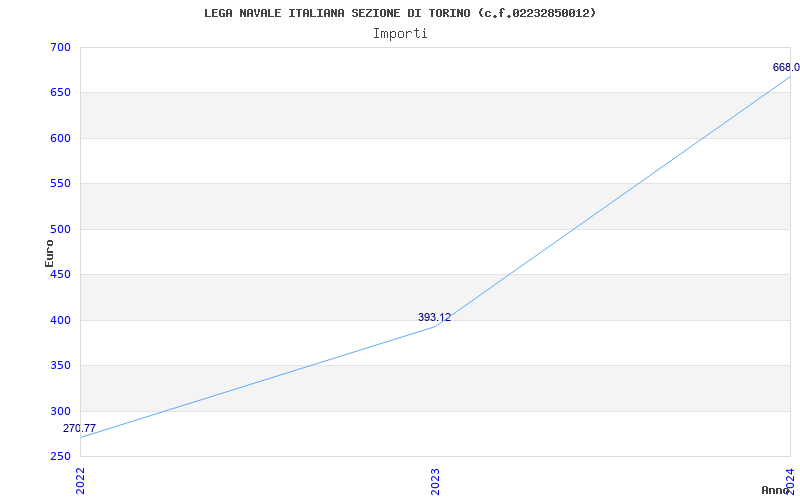This screenshot has width=800, height=500.
Task: Click the 393.12 data label
Action: tap(434, 317)
